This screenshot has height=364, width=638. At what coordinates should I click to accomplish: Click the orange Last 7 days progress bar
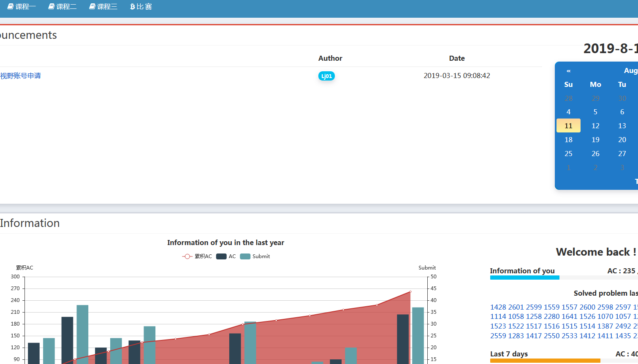click(x=545, y=361)
